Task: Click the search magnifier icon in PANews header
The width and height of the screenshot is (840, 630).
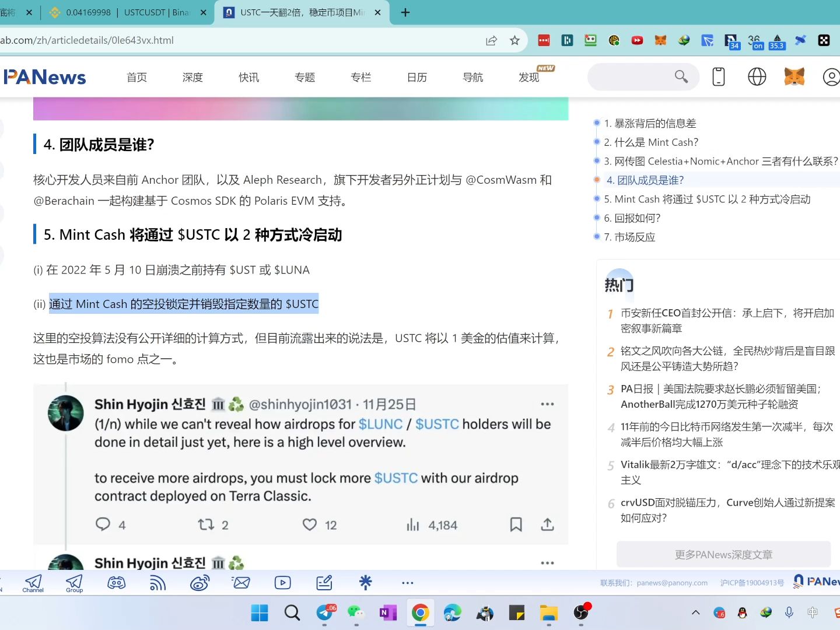Action: coord(681,76)
